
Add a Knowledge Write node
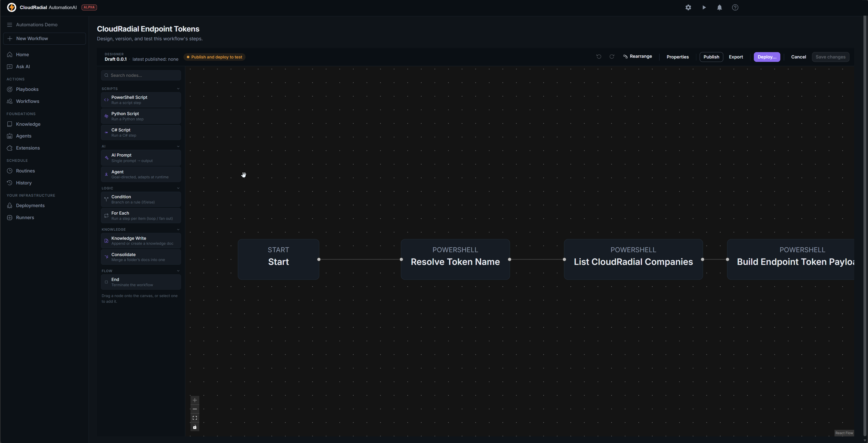[141, 241]
